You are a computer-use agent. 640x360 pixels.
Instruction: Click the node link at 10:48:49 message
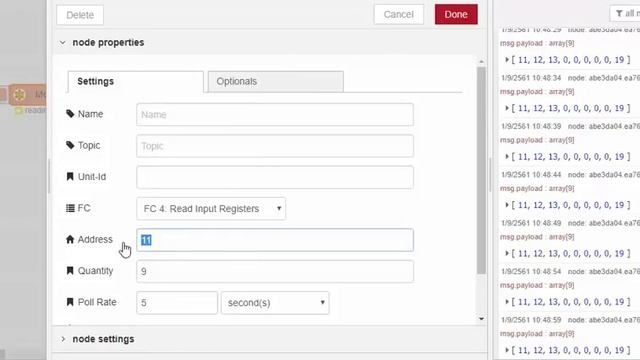click(x=604, y=223)
